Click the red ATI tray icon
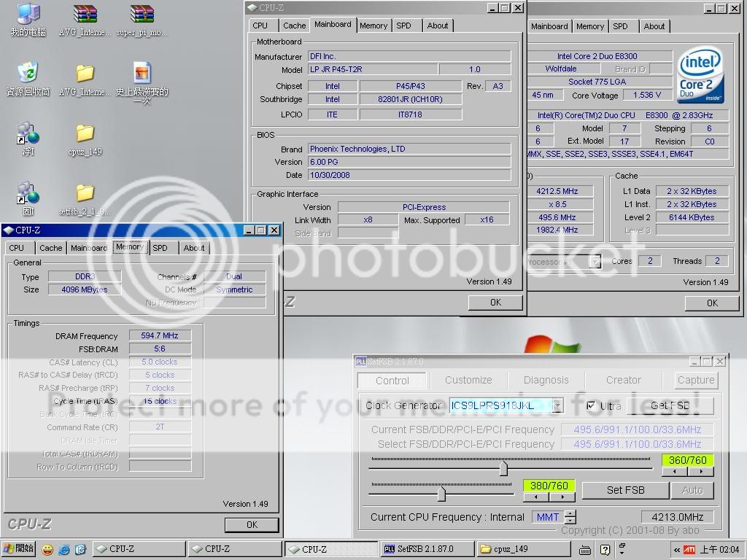 [689, 550]
